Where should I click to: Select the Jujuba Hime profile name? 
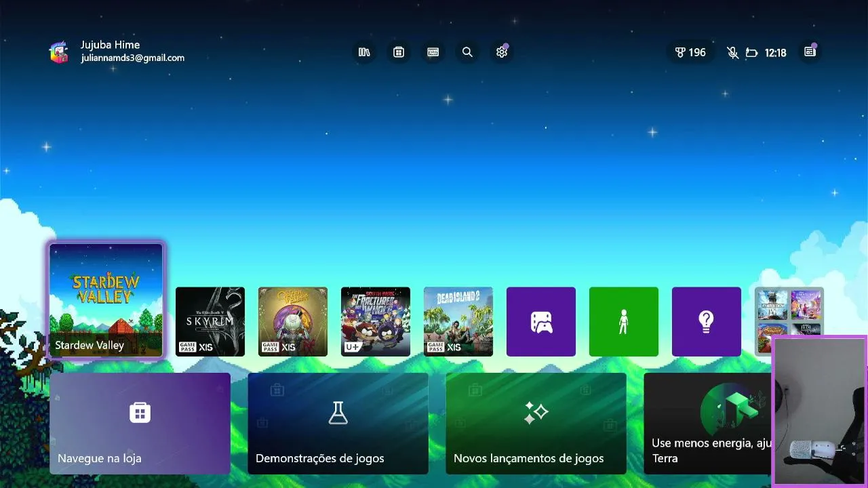pyautogui.click(x=110, y=45)
